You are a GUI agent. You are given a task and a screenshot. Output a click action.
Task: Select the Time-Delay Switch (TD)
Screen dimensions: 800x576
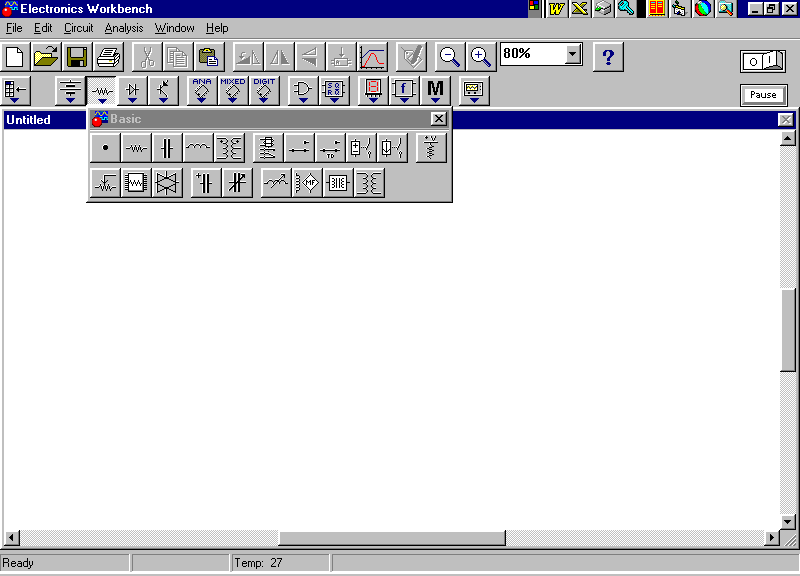pyautogui.click(x=331, y=148)
